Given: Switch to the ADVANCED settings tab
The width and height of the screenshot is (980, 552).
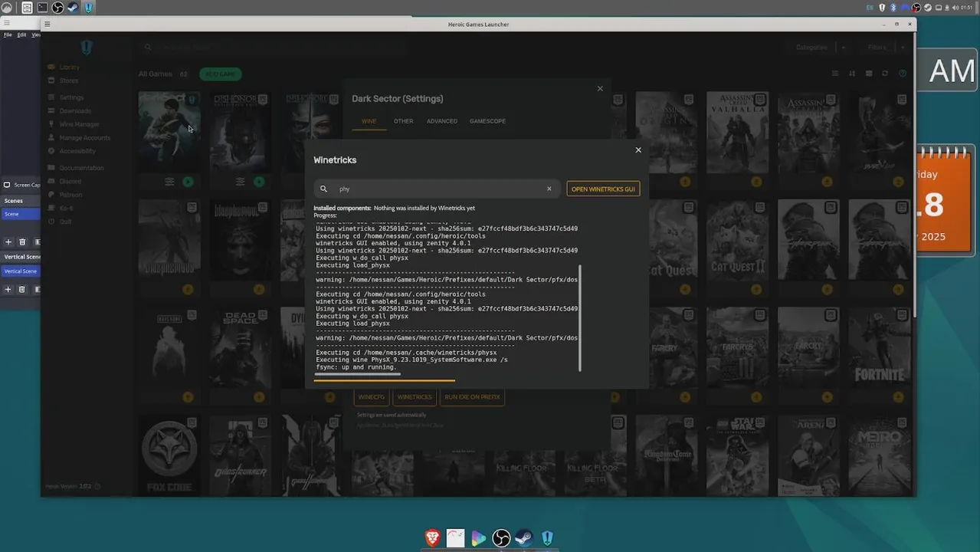Looking at the screenshot, I should pyautogui.click(x=442, y=121).
